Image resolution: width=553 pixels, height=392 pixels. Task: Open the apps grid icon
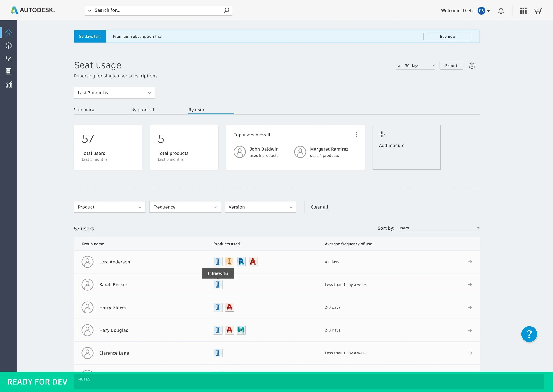pos(523,11)
